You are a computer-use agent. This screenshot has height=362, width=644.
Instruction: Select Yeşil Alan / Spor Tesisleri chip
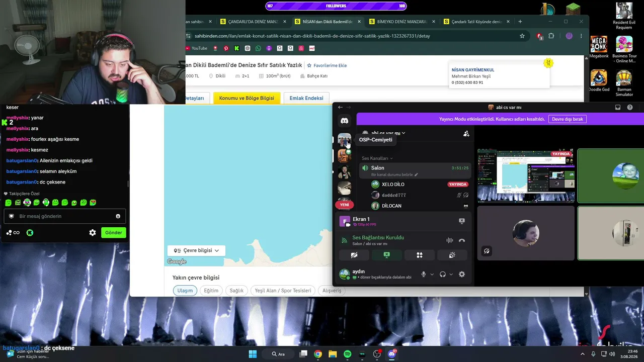click(283, 291)
